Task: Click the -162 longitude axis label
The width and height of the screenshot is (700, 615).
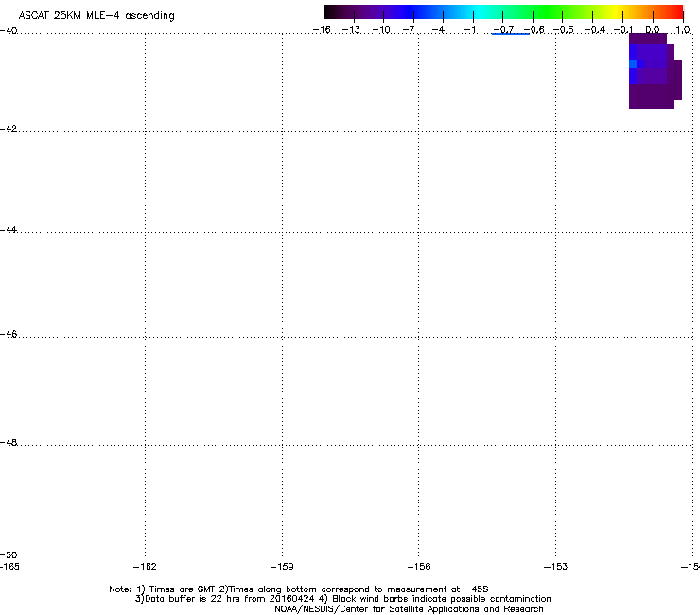Action: coord(145,567)
